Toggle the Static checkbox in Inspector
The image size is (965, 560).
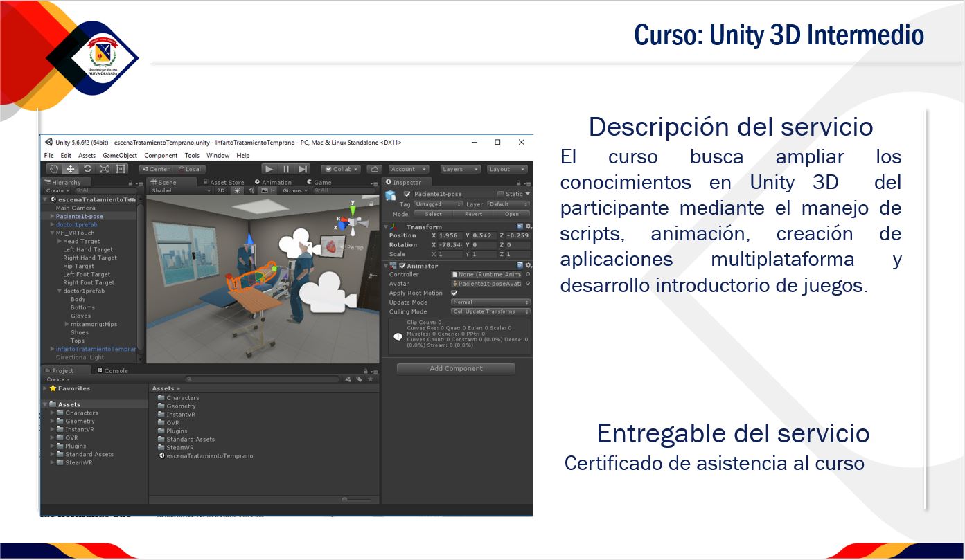point(501,195)
